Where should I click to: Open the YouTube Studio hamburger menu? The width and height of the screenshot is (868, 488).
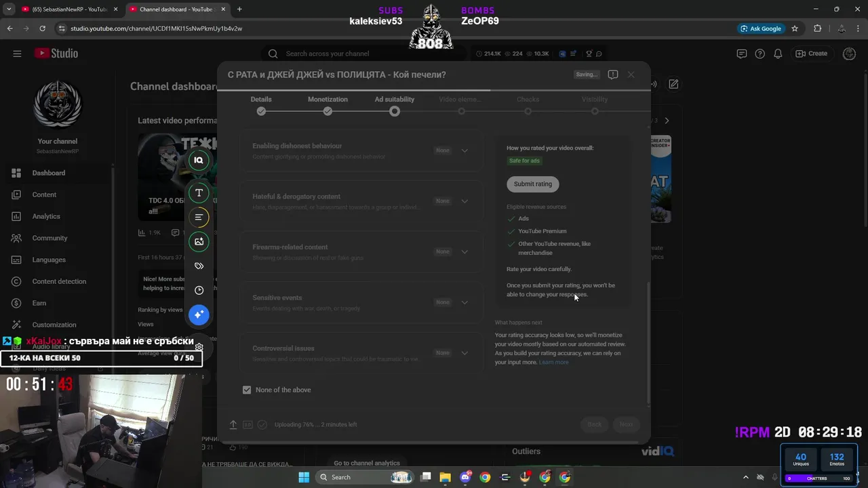[x=17, y=54]
